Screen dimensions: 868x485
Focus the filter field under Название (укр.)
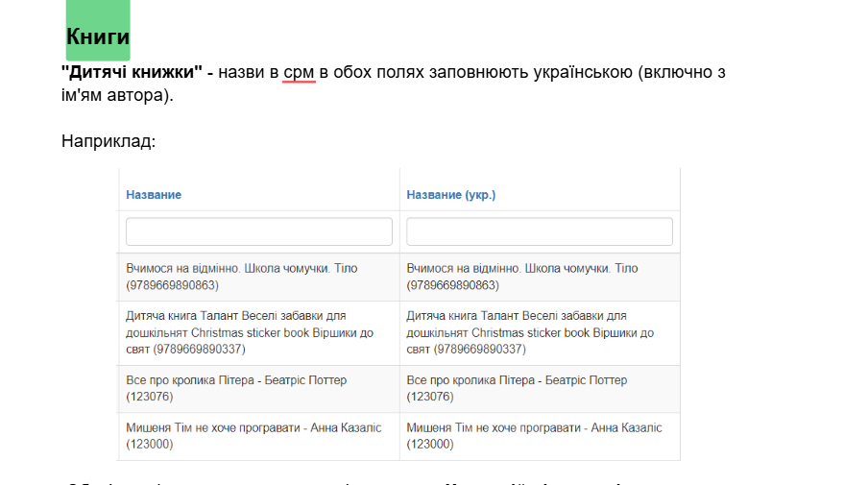pyautogui.click(x=540, y=231)
